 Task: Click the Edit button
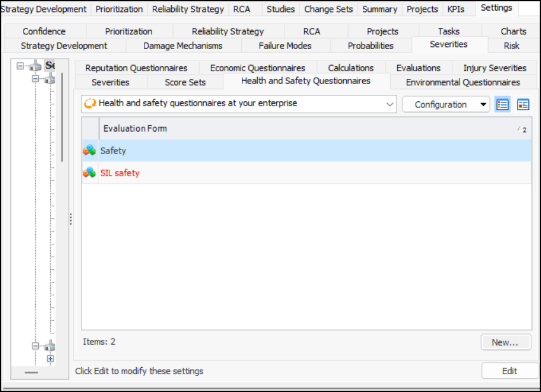pyautogui.click(x=509, y=371)
